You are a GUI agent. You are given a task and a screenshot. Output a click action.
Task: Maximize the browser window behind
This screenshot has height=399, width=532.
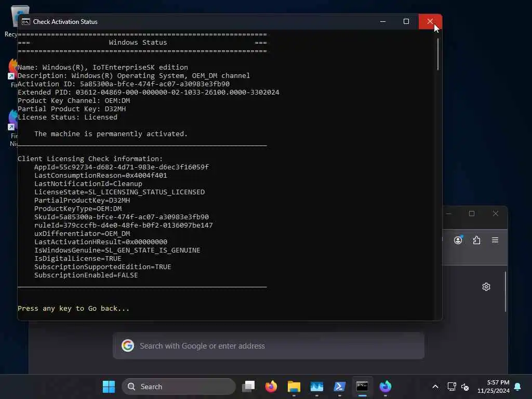coord(472,214)
